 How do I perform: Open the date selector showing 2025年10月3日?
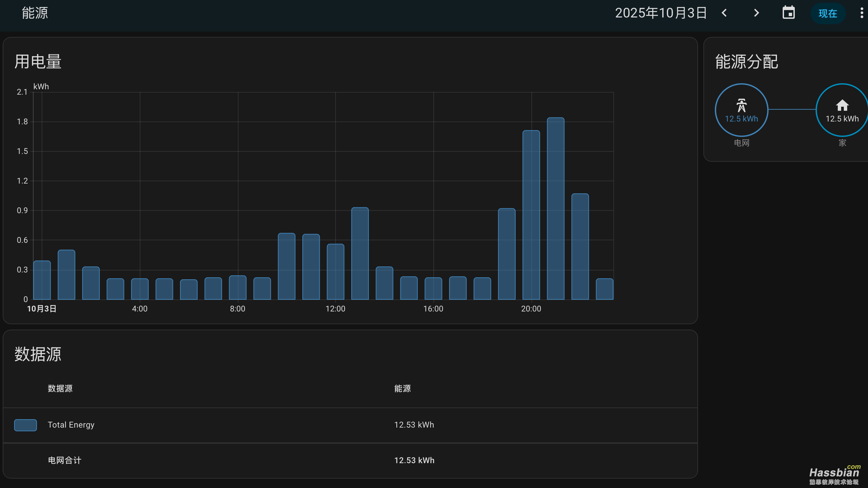click(x=661, y=13)
